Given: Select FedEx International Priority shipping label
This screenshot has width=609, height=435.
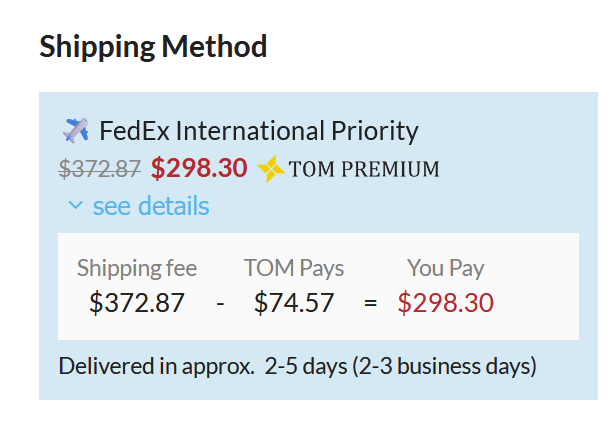Looking at the screenshot, I should [258, 130].
